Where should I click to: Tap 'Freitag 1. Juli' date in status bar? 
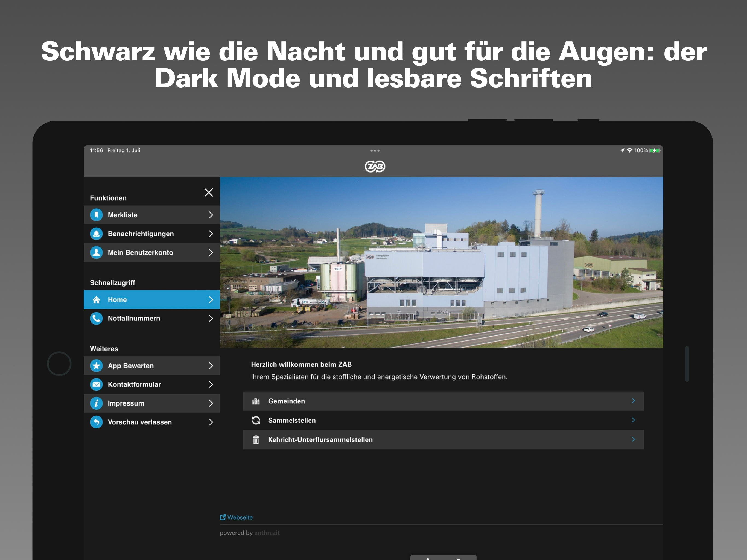(124, 150)
